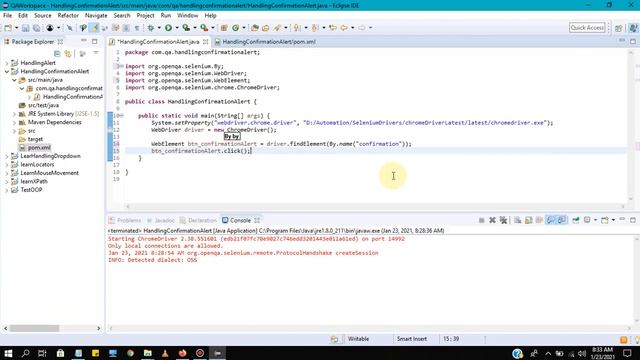Viewport: 640px width, 360px height.
Task: Open the Refactor menu
Action: click(x=68, y=16)
